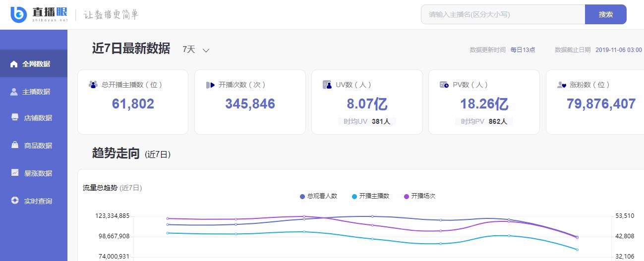The height and width of the screenshot is (261, 644).
Task: Click the 61,802 value
Action: pos(133,104)
